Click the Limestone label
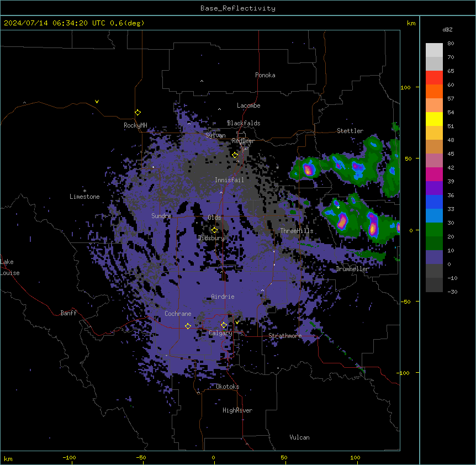Screen dimensions: 476x465 point(84,197)
